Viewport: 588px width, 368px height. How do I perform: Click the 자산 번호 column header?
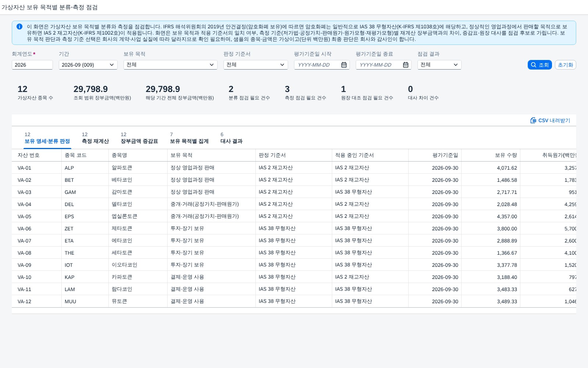coord(37,155)
